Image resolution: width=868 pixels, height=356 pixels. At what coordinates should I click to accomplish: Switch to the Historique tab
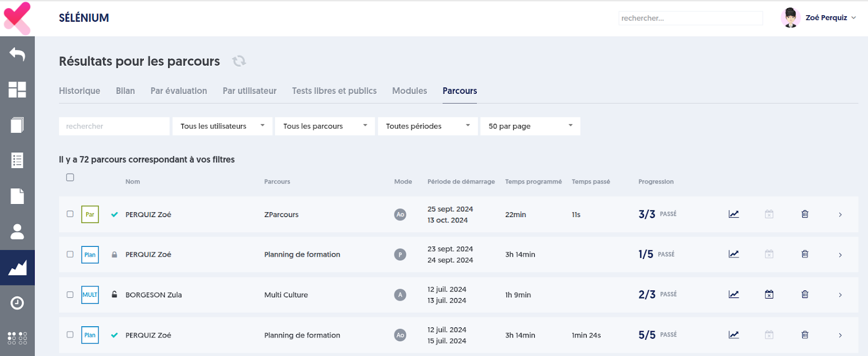(79, 91)
